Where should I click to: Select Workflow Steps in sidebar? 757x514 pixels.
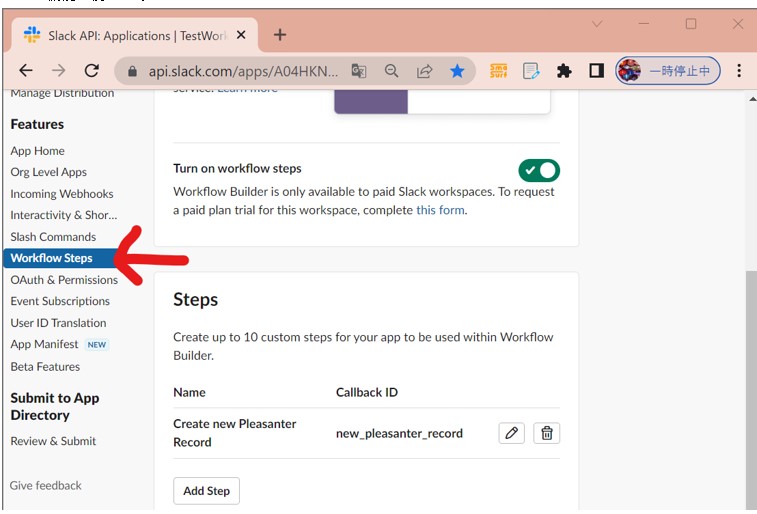[59, 258]
